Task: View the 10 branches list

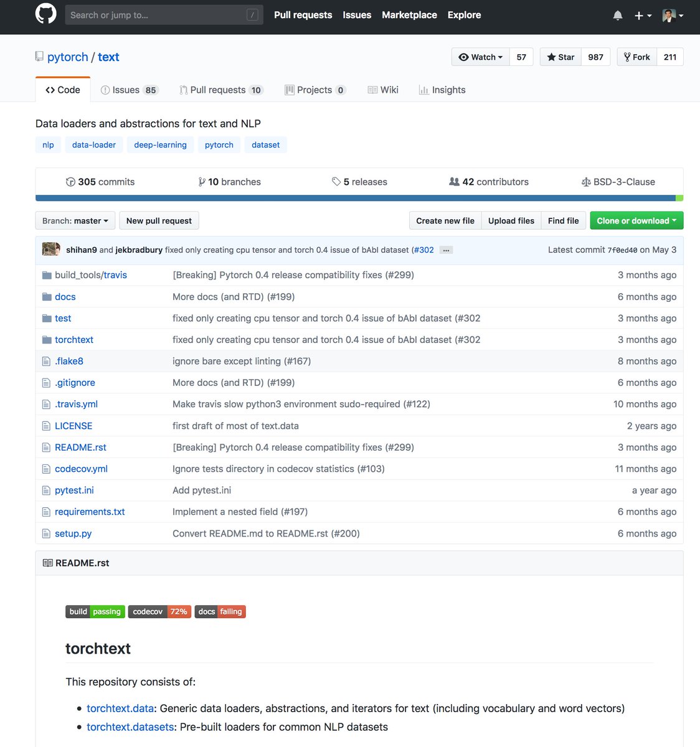Action: (x=229, y=182)
